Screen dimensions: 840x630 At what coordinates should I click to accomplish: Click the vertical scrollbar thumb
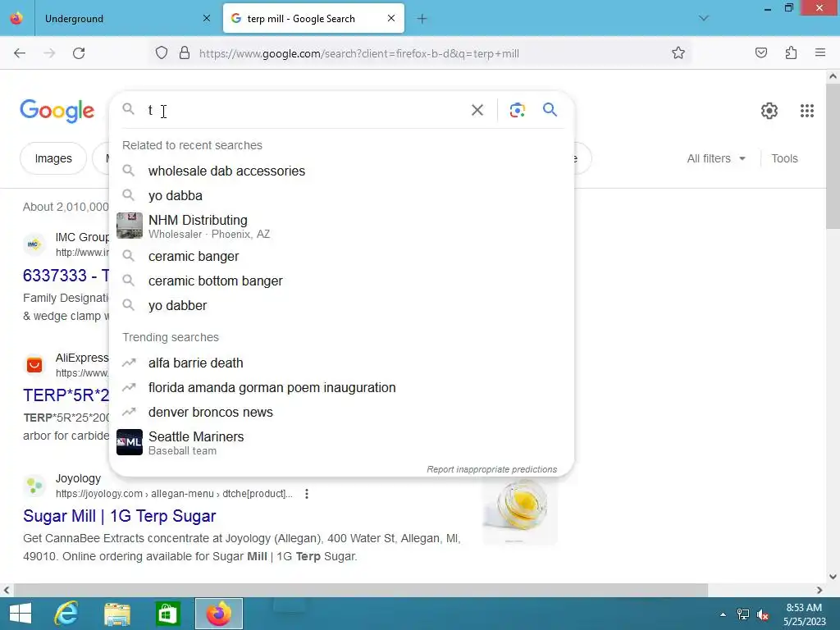(833, 155)
